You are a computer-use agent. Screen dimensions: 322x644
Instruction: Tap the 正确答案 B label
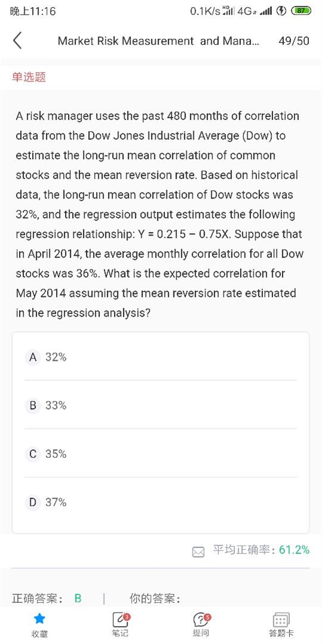tap(47, 599)
